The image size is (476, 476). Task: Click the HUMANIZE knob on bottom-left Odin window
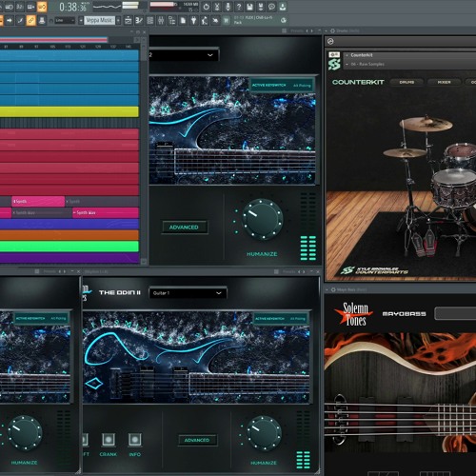coord(25,432)
